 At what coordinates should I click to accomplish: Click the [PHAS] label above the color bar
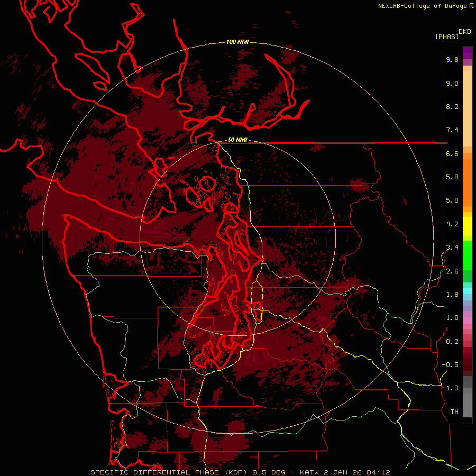click(447, 36)
